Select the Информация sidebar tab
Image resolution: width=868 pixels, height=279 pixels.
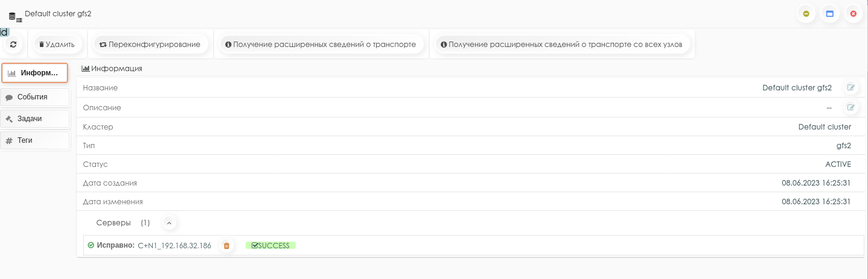[35, 73]
